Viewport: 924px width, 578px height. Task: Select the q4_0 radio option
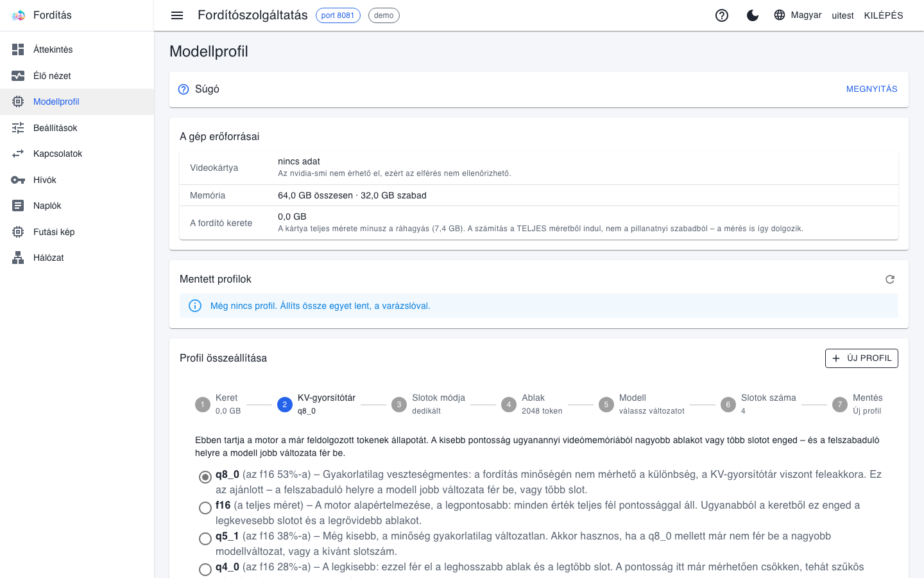(x=205, y=570)
